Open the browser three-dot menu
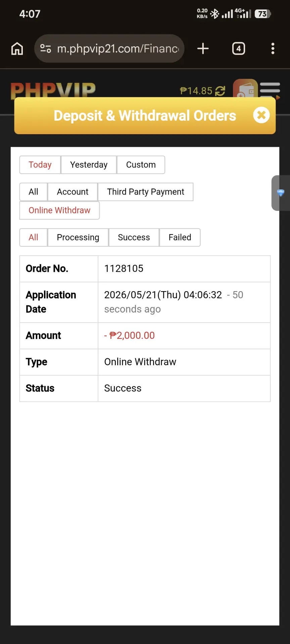The height and width of the screenshot is (644, 290). (273, 49)
